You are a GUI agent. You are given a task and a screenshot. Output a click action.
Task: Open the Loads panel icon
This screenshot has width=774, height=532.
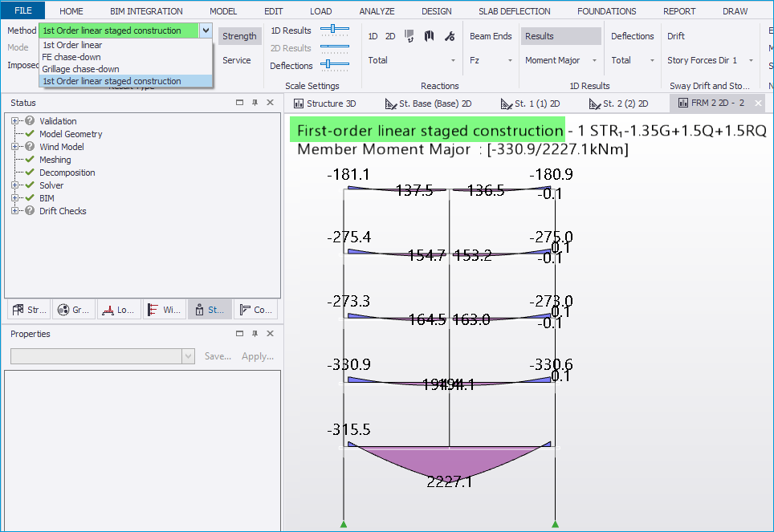click(x=119, y=309)
